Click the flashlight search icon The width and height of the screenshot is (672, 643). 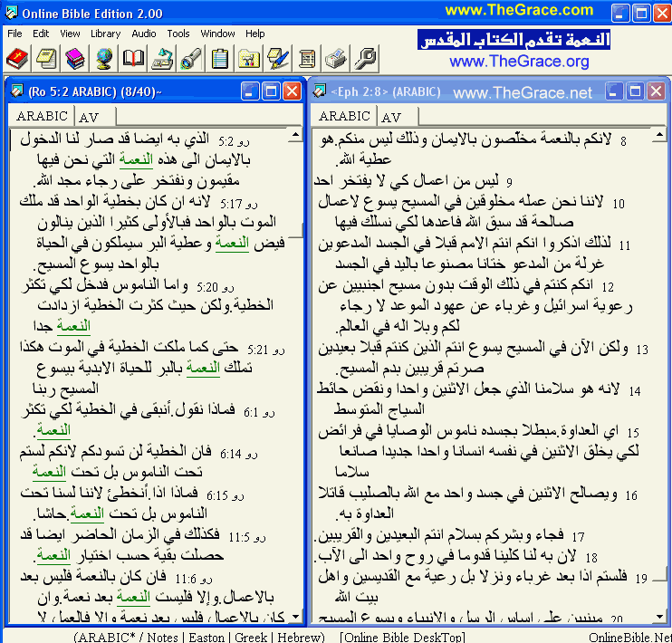[191, 59]
